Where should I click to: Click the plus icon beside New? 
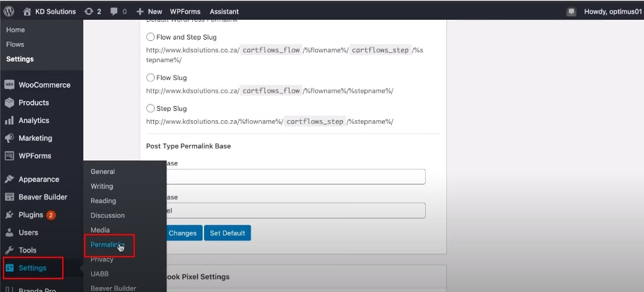point(140,11)
